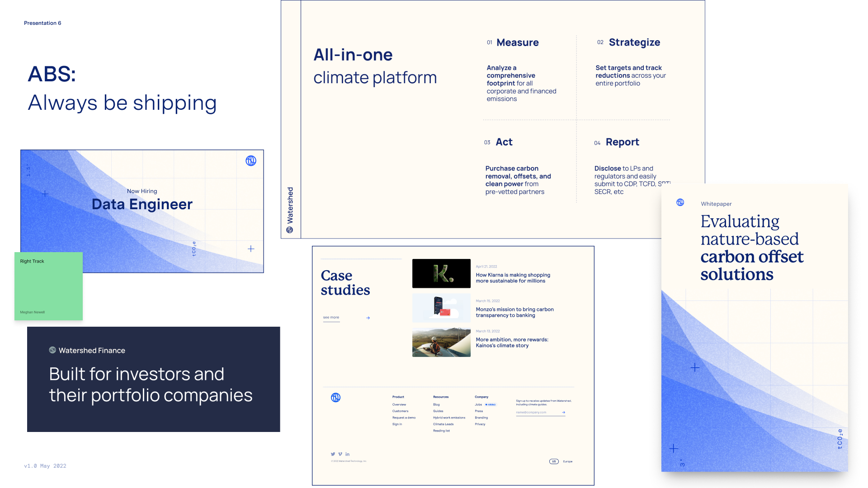
Task: Click the email submit arrow icon
Action: pos(563,412)
